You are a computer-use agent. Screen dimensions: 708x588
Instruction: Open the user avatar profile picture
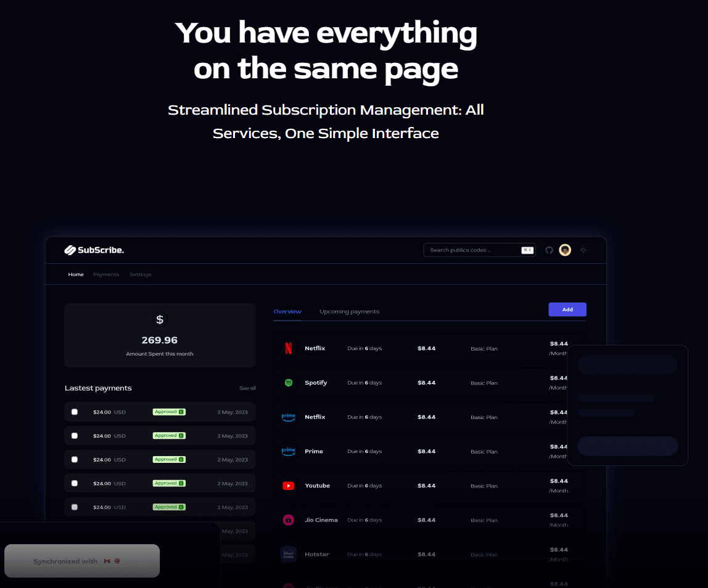[x=565, y=250]
